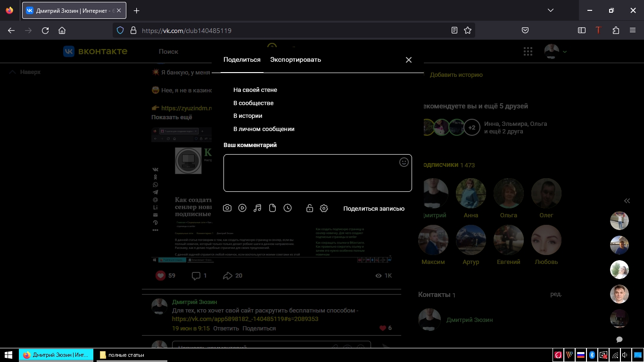Screen dimensions: 644x362
Task: Open the volume speaker tray icon
Action: [626, 355]
